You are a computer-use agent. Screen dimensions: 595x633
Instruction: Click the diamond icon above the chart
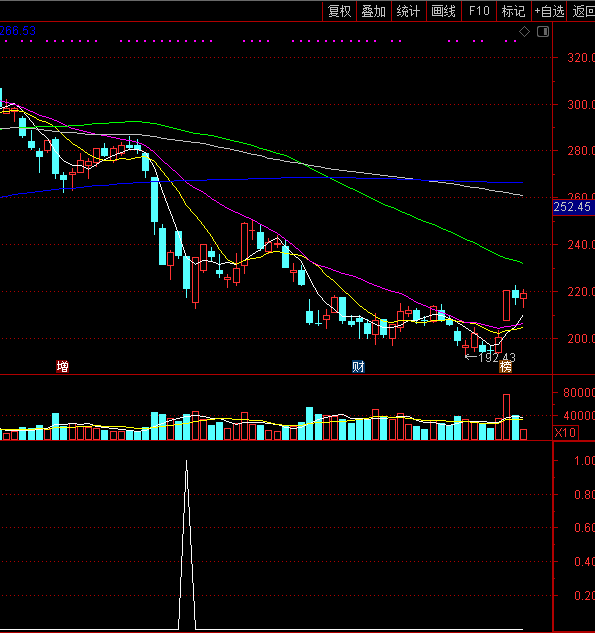pos(524,31)
